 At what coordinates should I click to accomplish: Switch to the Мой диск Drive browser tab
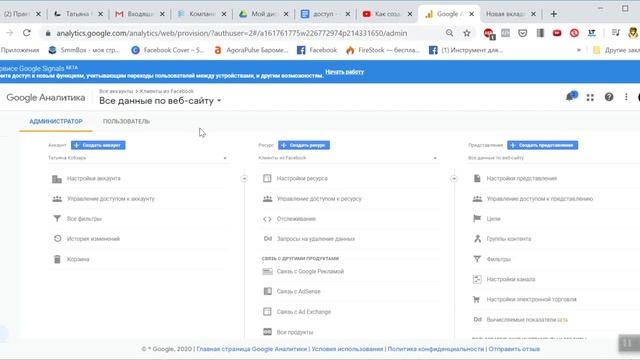pos(263,14)
